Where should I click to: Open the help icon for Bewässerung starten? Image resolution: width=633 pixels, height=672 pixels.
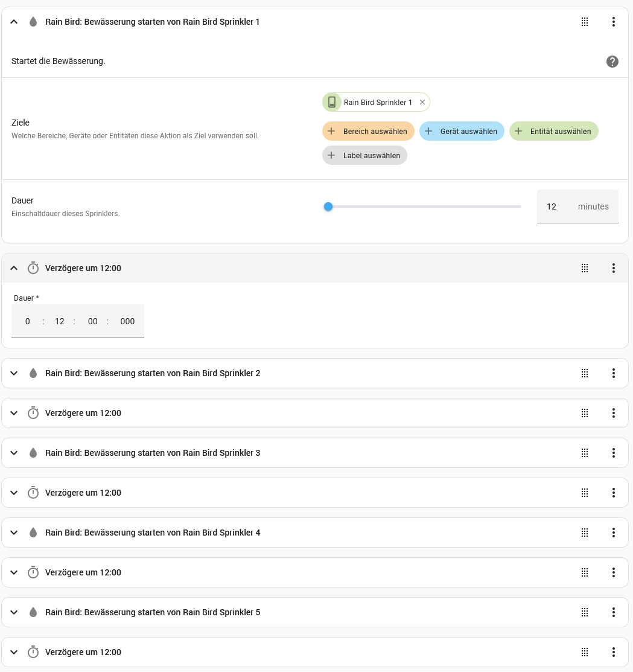pos(612,62)
